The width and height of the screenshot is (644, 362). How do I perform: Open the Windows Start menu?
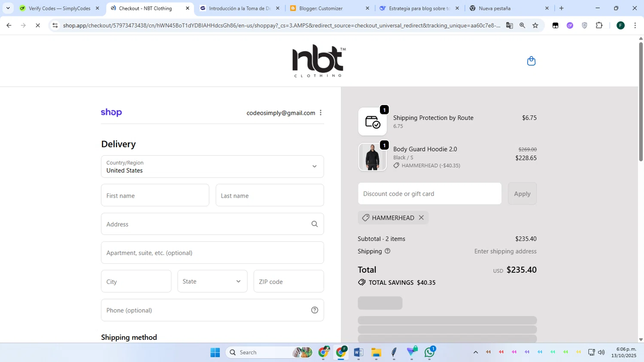coord(215,352)
